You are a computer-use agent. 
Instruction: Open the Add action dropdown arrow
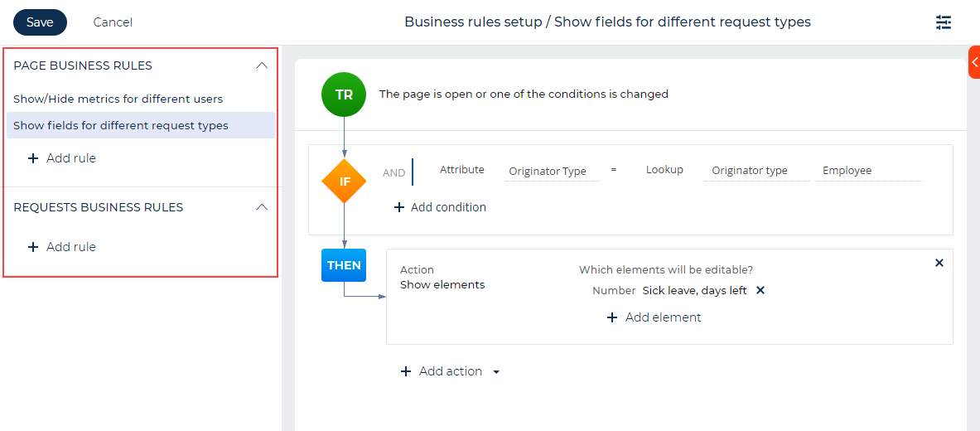[496, 372]
